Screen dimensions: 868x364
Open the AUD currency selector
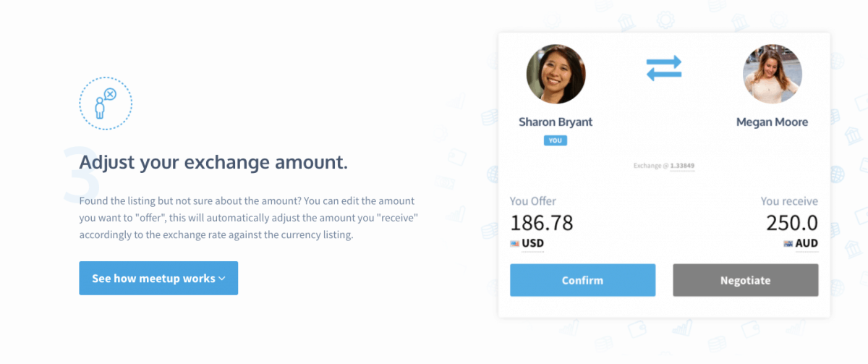point(806,244)
